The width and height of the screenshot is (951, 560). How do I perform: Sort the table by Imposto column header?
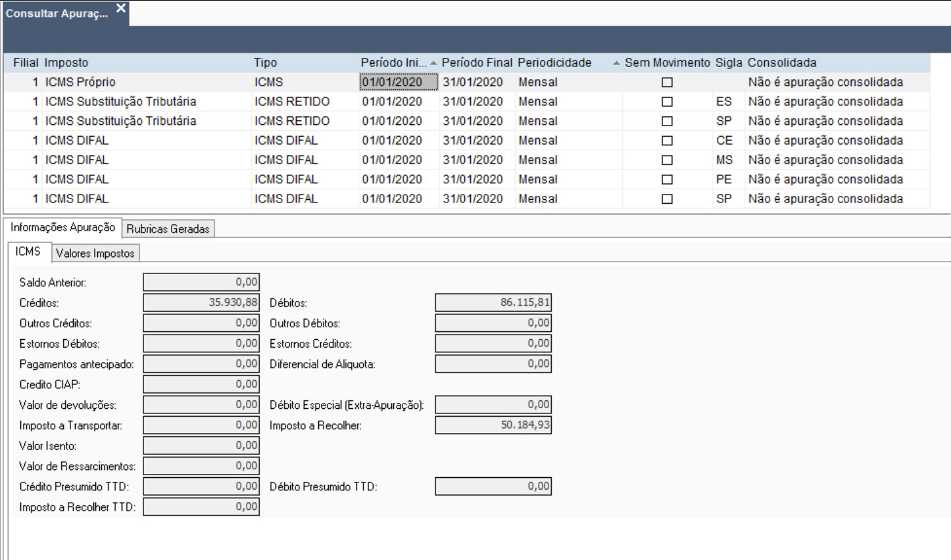pos(66,62)
